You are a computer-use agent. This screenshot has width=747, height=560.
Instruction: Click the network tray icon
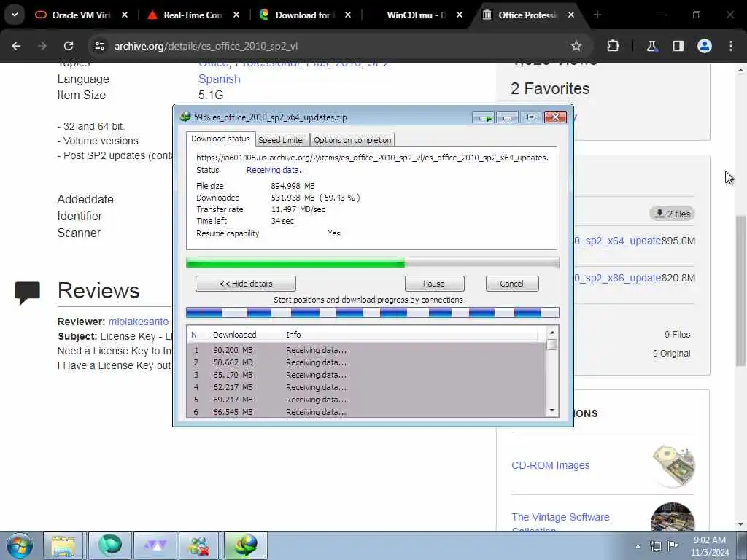pos(656,546)
